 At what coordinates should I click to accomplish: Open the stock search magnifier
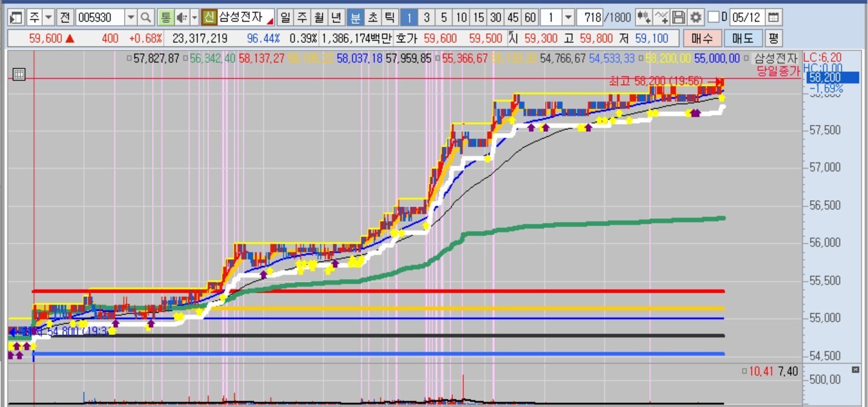pos(146,17)
